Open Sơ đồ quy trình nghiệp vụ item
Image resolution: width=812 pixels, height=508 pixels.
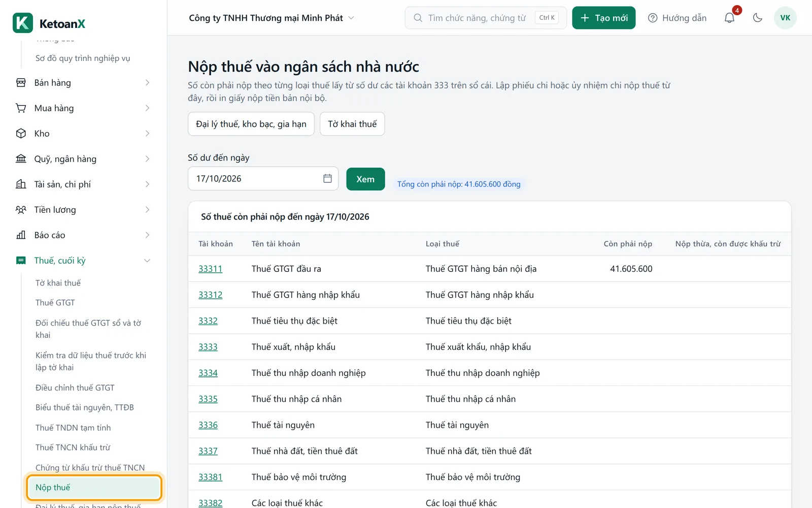83,58
